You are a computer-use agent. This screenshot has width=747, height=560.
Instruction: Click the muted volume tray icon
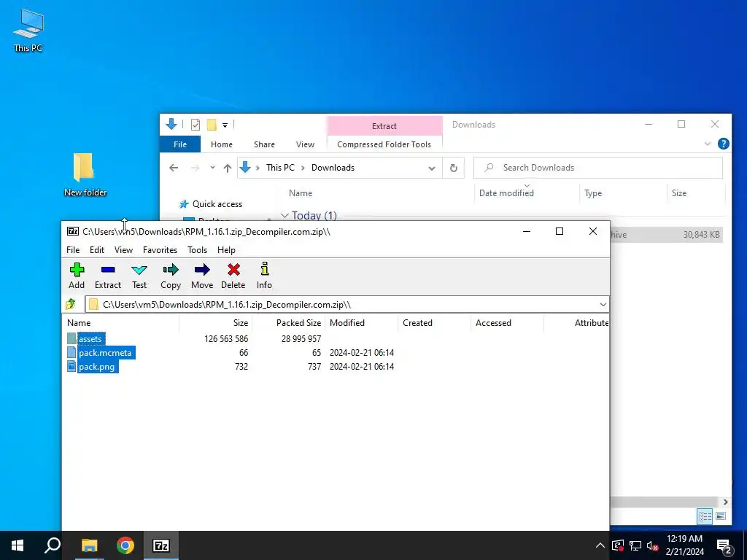point(652,545)
